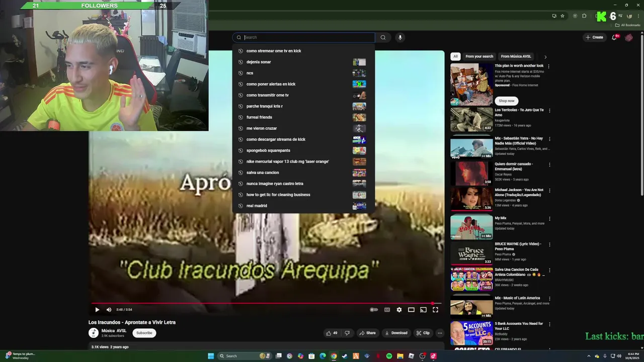
Task: Show more filter chips with the right arrow
Action: [545, 57]
